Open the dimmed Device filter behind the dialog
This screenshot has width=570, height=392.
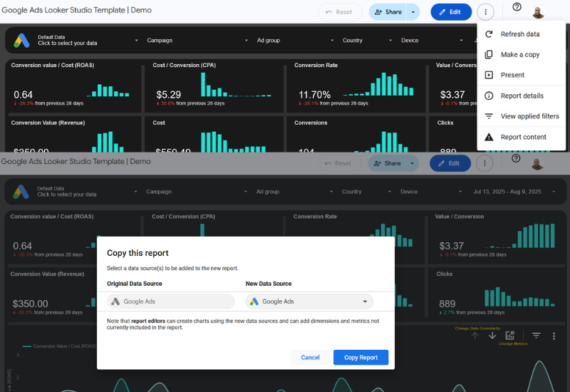431,192
